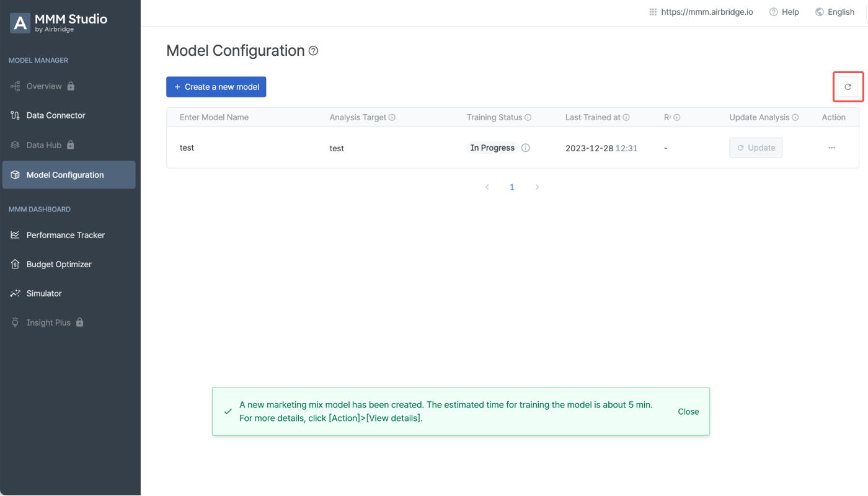Select page 1 in pagination
This screenshot has width=868, height=496.
[512, 187]
